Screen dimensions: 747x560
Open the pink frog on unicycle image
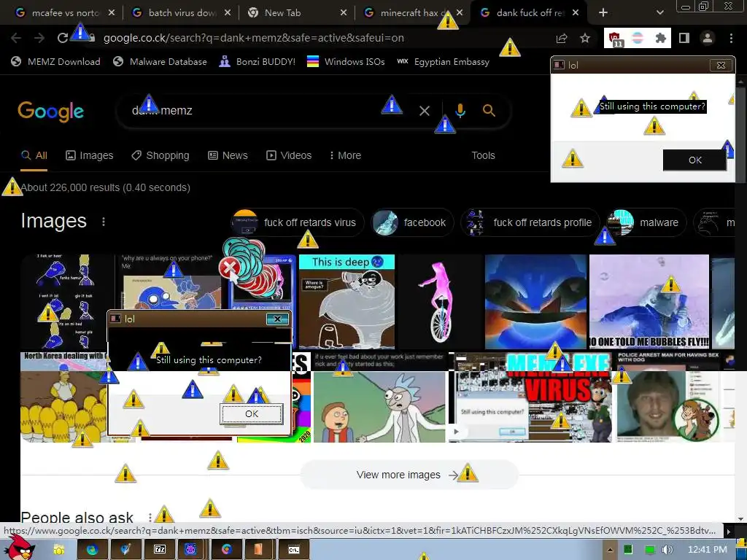pyautogui.click(x=440, y=301)
